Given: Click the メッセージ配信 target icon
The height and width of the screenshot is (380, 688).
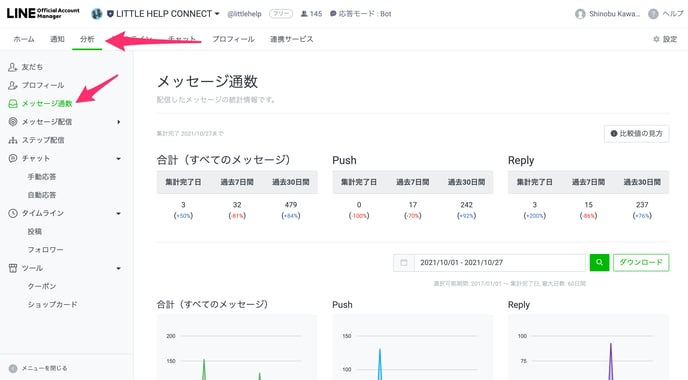Looking at the screenshot, I should coord(13,122).
